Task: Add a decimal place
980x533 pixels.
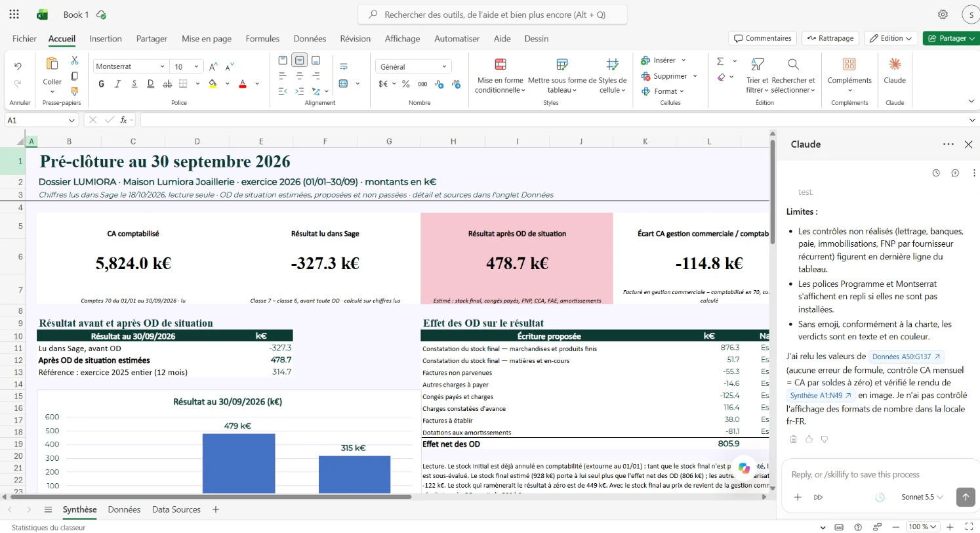Action: [x=439, y=84]
